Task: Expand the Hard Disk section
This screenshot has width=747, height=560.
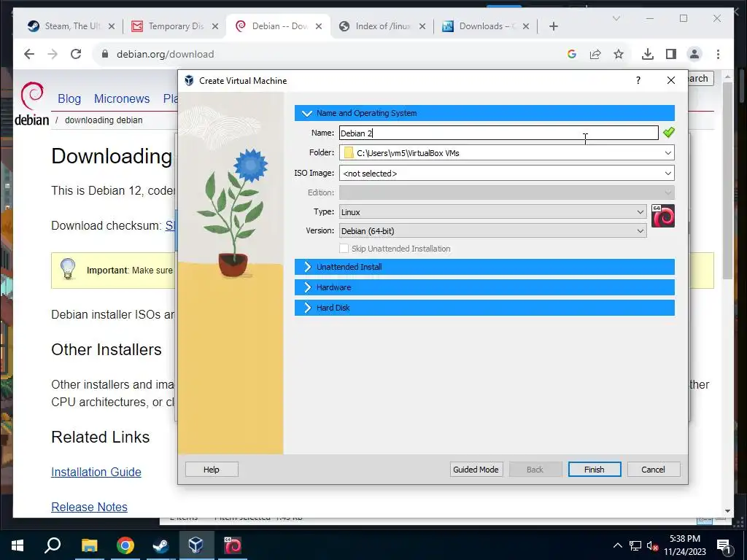Action: click(x=484, y=308)
